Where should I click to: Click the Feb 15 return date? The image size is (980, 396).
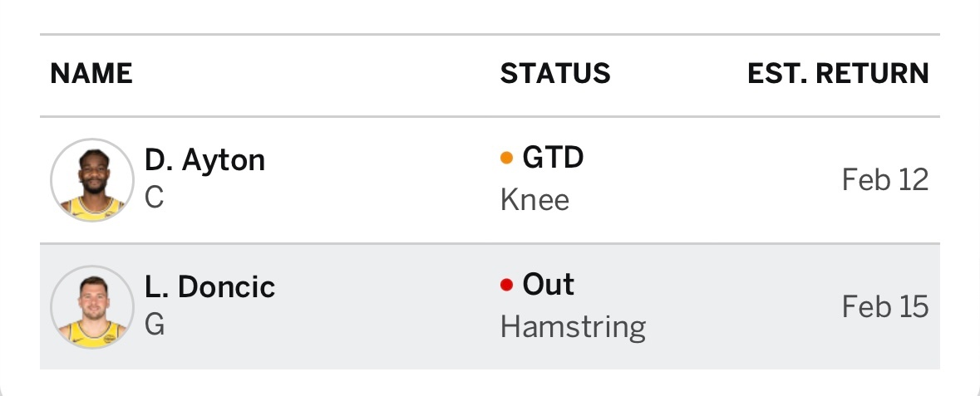pos(884,307)
